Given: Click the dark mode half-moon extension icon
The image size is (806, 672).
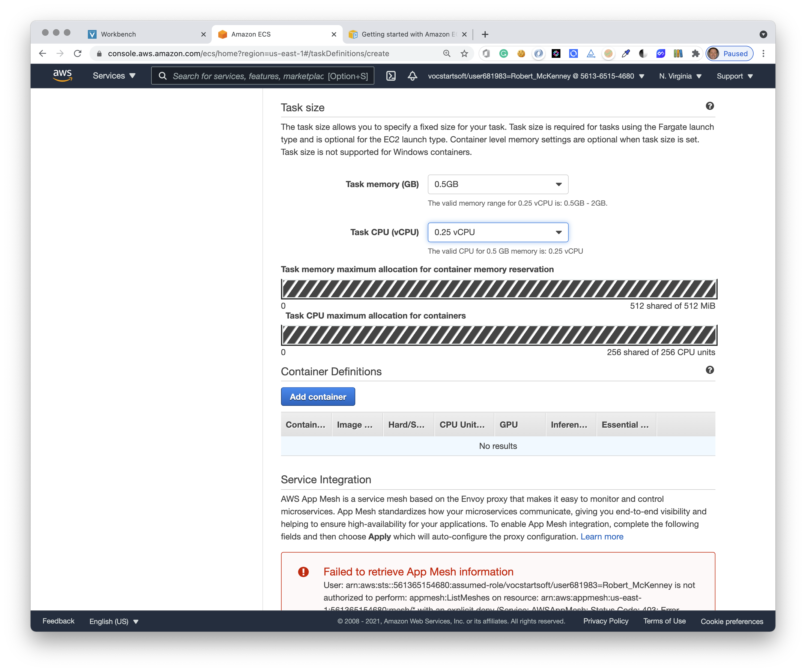Looking at the screenshot, I should tap(643, 54).
